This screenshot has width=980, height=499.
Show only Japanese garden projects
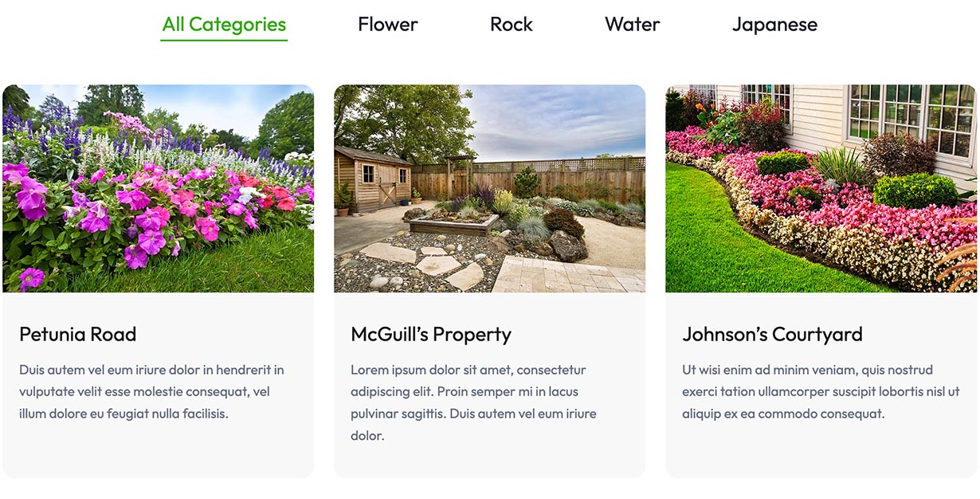(774, 25)
